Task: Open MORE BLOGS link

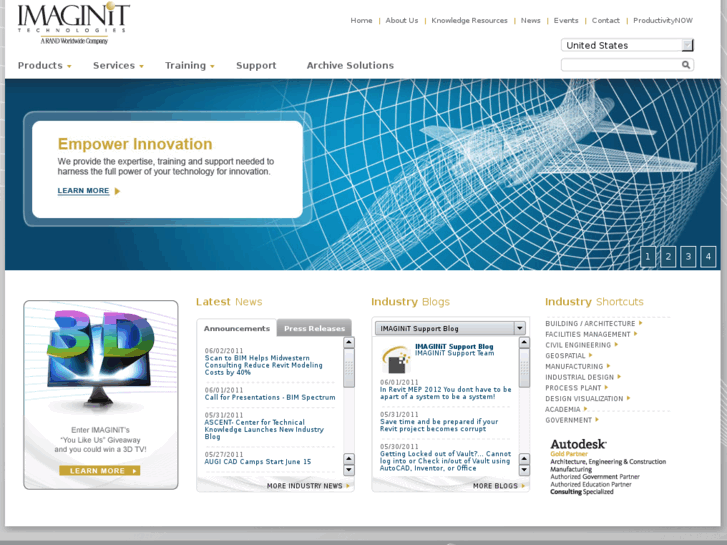Action: 495,486
